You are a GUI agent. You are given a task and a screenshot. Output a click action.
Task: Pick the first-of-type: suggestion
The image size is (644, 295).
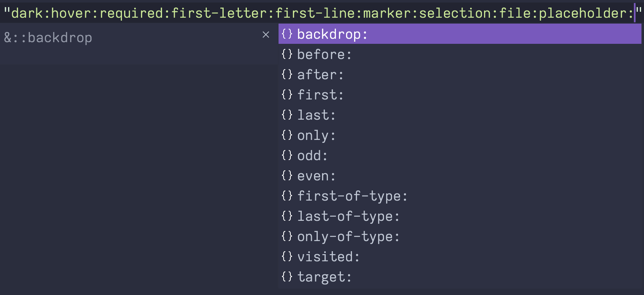point(460,196)
